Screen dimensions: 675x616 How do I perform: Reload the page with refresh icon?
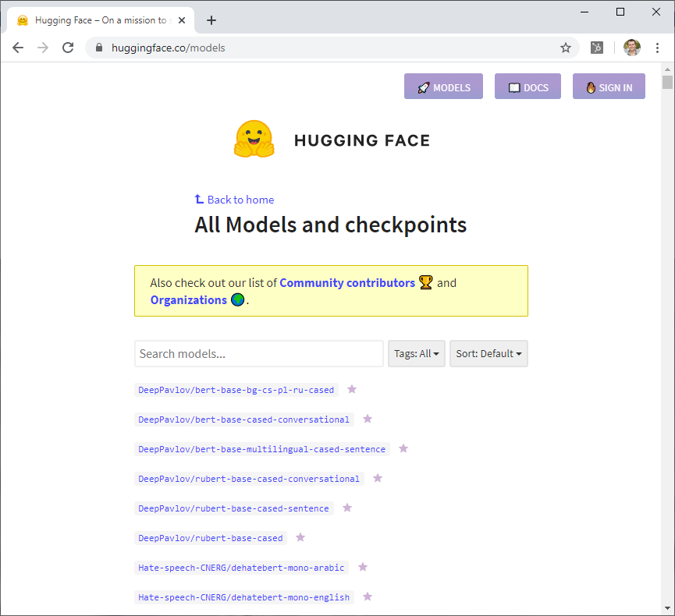point(68,48)
